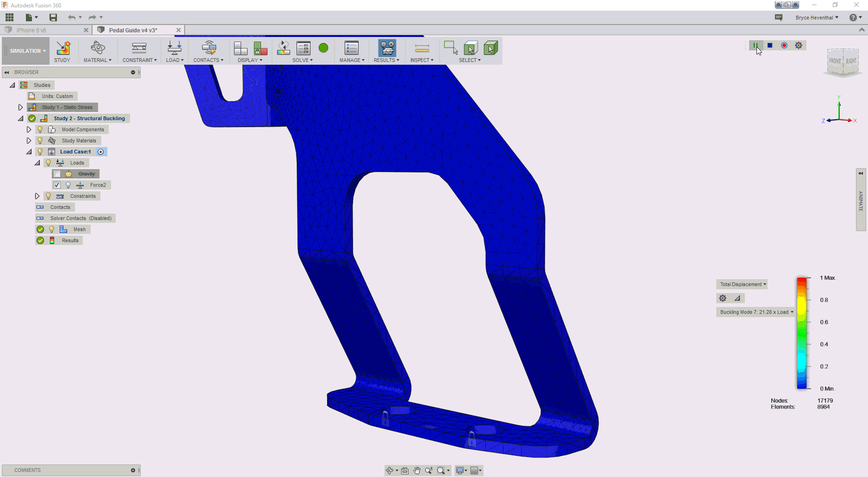This screenshot has height=477, width=868.
Task: Open the MATERIAL menu
Action: pos(98,60)
